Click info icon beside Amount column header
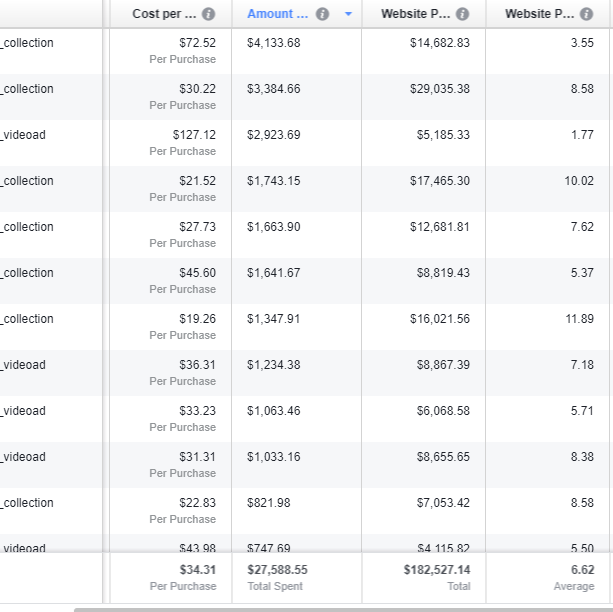The height and width of the screenshot is (612, 613). click(x=322, y=14)
